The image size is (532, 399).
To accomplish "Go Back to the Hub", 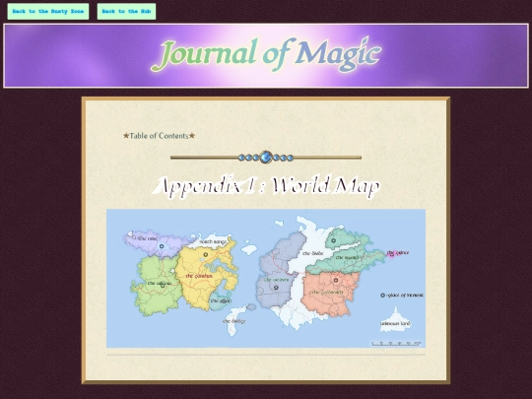I will pos(126,12).
